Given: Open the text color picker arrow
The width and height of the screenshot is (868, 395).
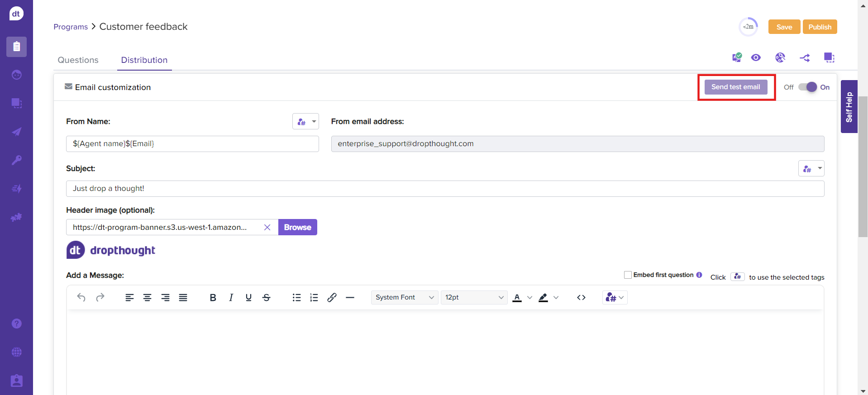Looking at the screenshot, I should coord(529,298).
